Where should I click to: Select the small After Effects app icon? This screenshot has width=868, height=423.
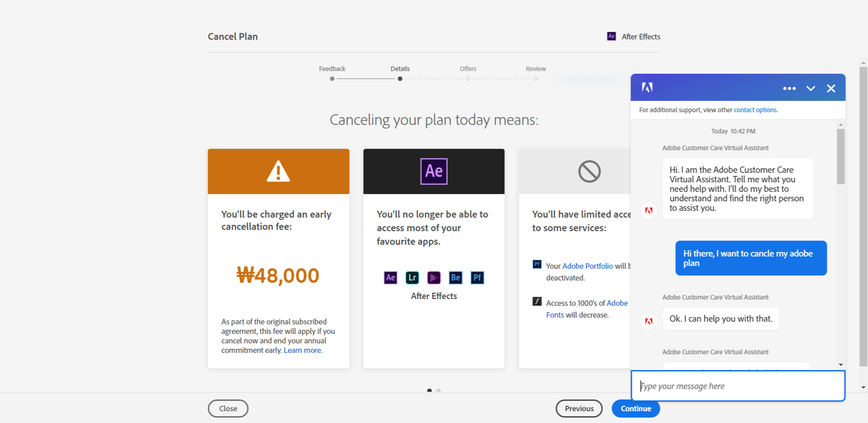pos(390,277)
